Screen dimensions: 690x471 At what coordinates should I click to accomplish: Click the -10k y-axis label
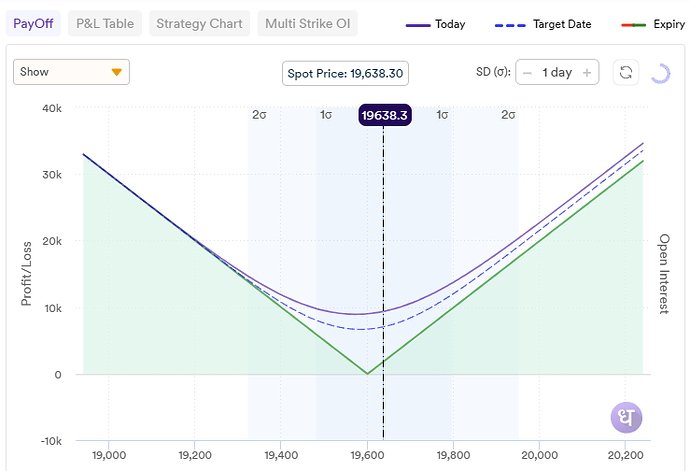point(51,441)
